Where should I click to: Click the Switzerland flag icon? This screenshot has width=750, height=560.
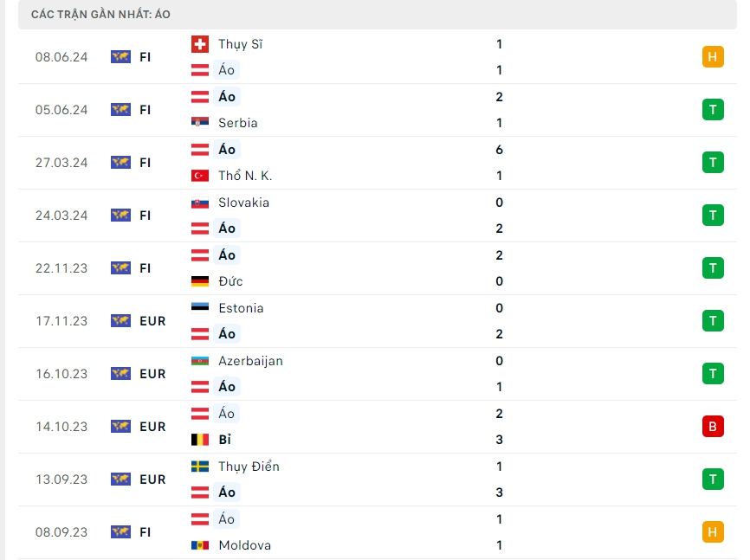point(199,44)
